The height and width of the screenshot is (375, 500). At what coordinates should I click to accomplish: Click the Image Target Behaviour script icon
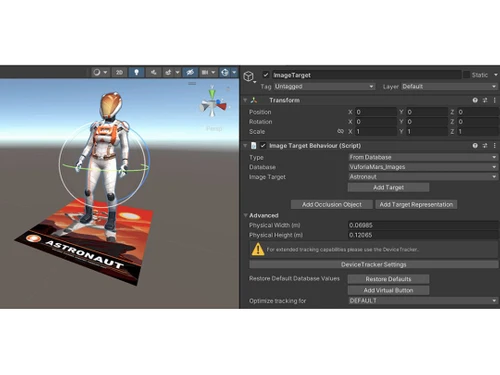click(254, 146)
